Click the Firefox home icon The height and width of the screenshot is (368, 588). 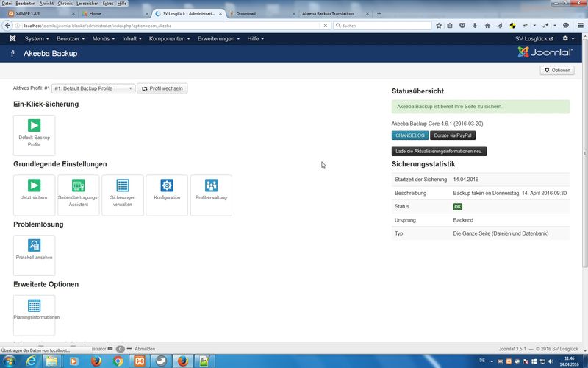coord(487,26)
